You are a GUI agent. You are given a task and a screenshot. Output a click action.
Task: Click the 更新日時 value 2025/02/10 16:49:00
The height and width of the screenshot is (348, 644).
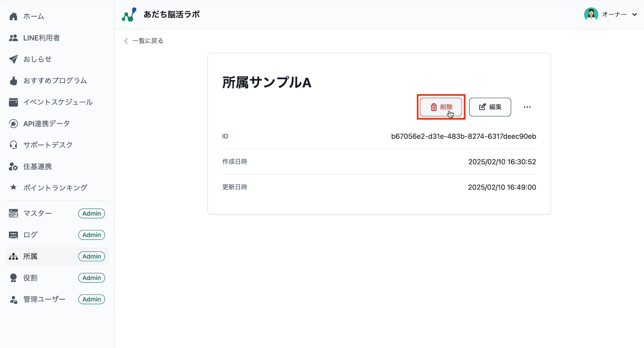[502, 187]
